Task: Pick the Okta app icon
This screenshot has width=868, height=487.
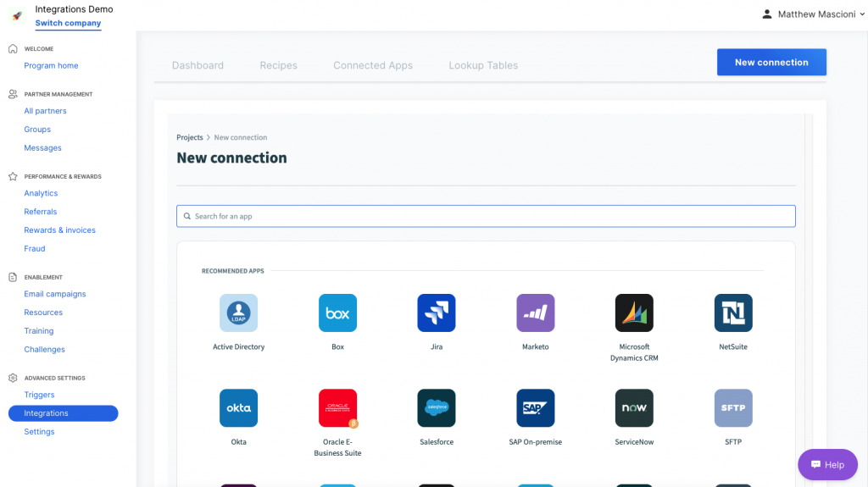Action: pyautogui.click(x=238, y=408)
